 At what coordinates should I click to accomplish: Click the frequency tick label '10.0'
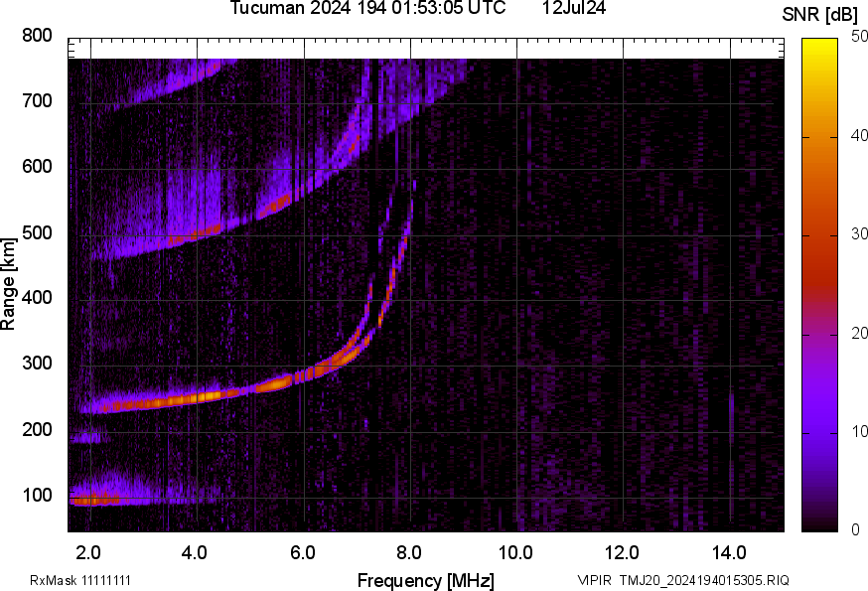[515, 552]
